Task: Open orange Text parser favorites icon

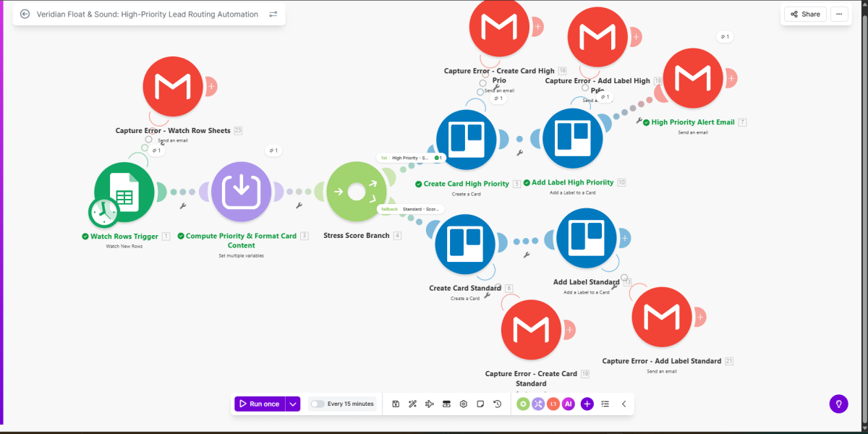Action: (x=553, y=404)
